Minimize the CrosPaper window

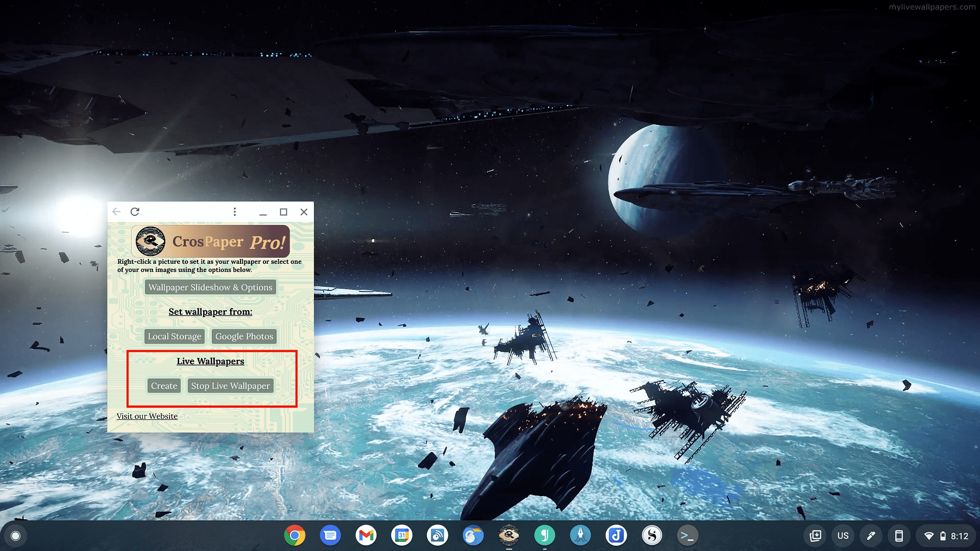tap(263, 212)
